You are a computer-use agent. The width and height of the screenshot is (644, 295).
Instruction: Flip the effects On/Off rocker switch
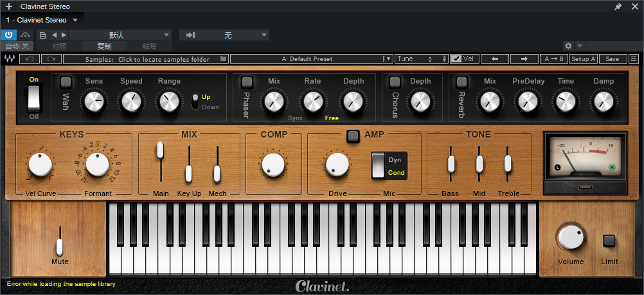[x=33, y=98]
